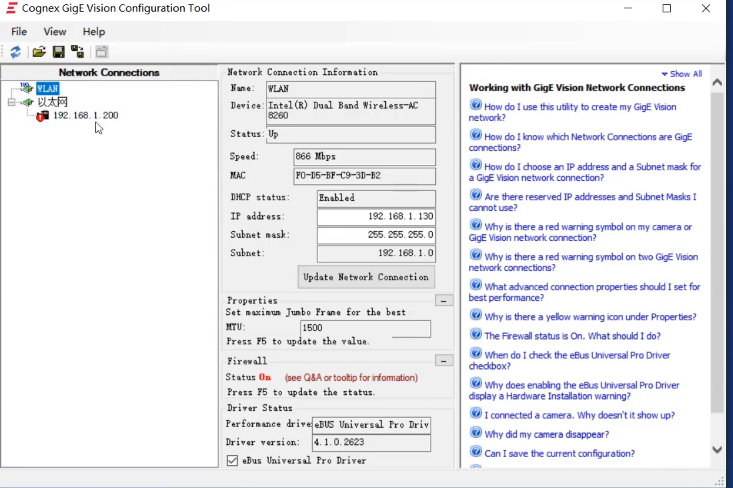Open 'What advanced connection properties should I set' link
The width and height of the screenshot is (733, 488).
point(584,292)
